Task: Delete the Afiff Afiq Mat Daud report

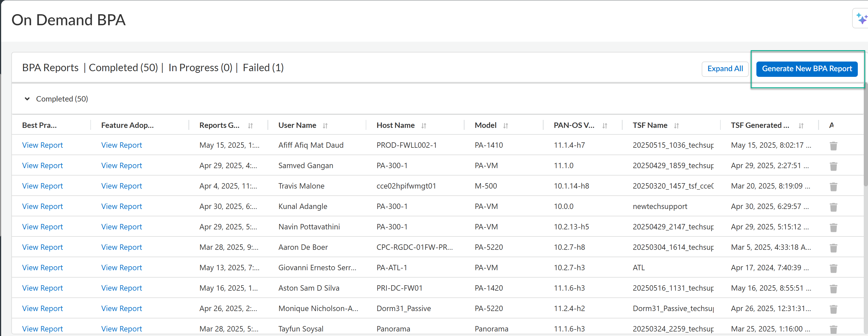Action: [833, 146]
